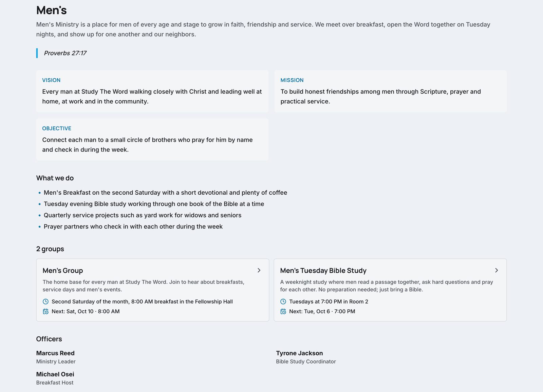The image size is (543, 392).
Task: Click the Men's Breakfast bullet item
Action: [165, 193]
